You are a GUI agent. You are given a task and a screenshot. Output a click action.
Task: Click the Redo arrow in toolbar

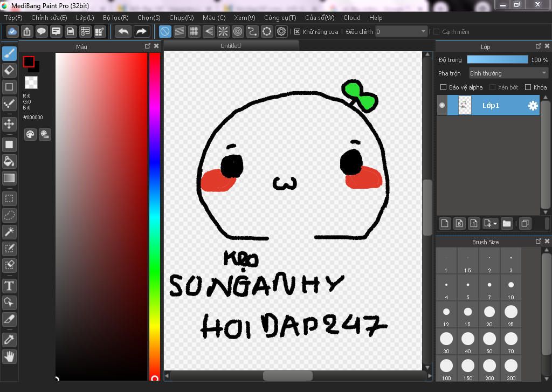coord(141,32)
